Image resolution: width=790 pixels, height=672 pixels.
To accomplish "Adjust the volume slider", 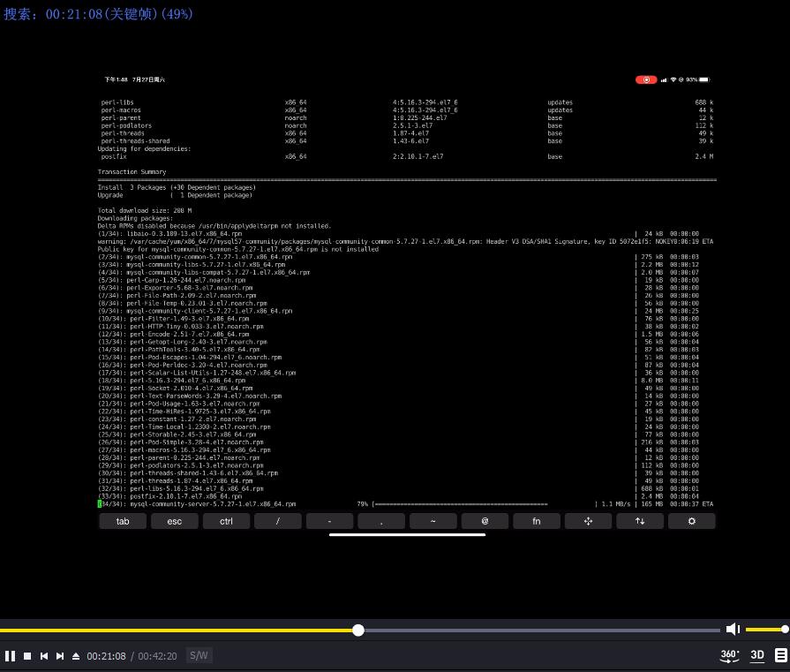I will pos(765,630).
